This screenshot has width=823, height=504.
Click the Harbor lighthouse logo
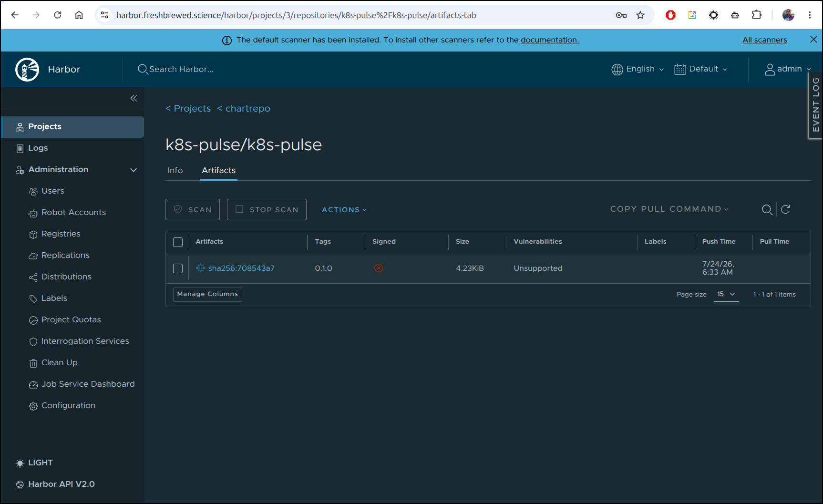tap(27, 70)
